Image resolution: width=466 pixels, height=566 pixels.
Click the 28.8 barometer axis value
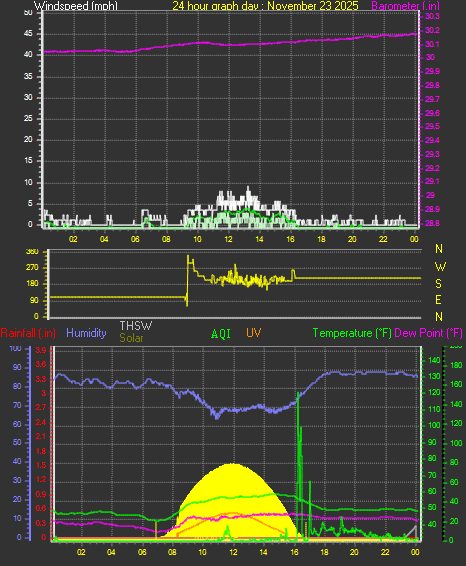tap(432, 223)
